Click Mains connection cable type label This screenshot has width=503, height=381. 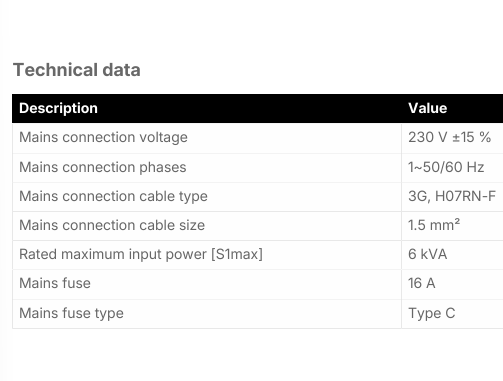tap(113, 196)
